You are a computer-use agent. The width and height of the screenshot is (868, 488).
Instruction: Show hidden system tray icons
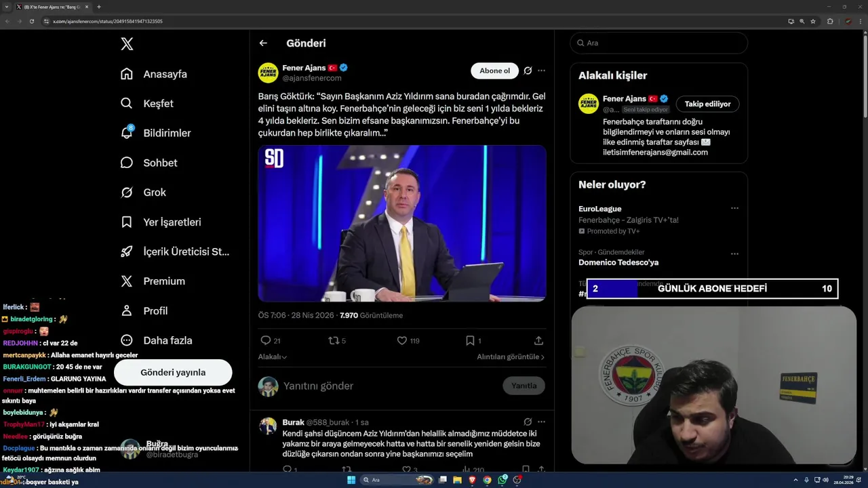click(796, 480)
